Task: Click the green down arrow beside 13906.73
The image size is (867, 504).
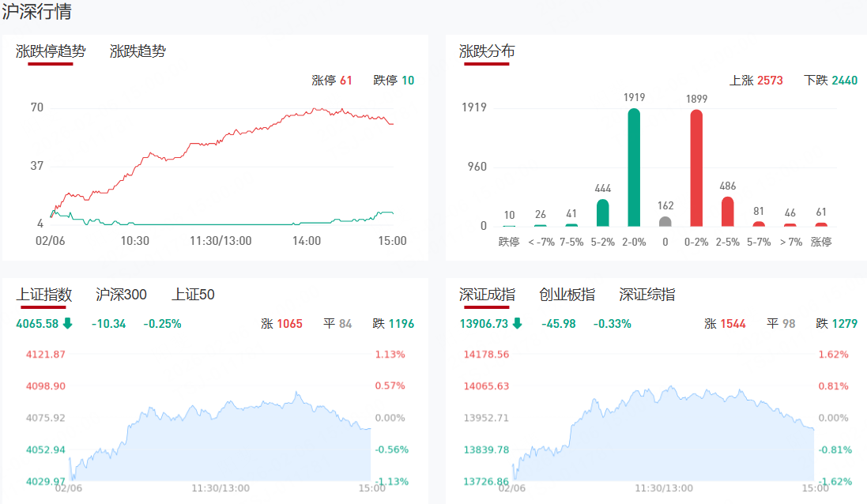Action: point(517,323)
